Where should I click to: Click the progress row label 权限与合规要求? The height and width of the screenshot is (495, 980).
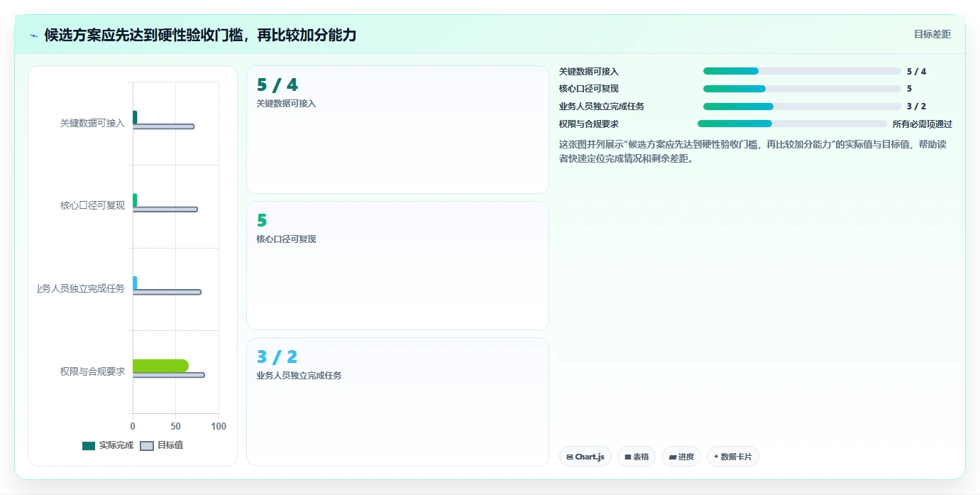click(x=589, y=124)
